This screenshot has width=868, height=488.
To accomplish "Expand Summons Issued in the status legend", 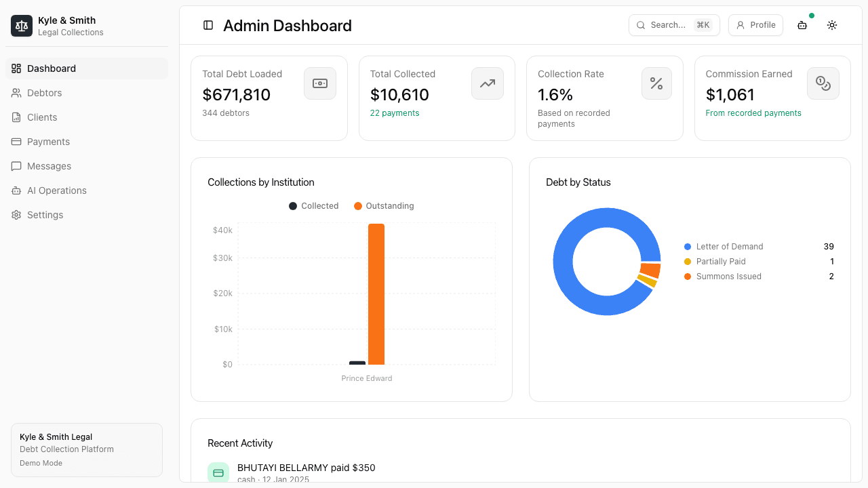I will 728,276.
